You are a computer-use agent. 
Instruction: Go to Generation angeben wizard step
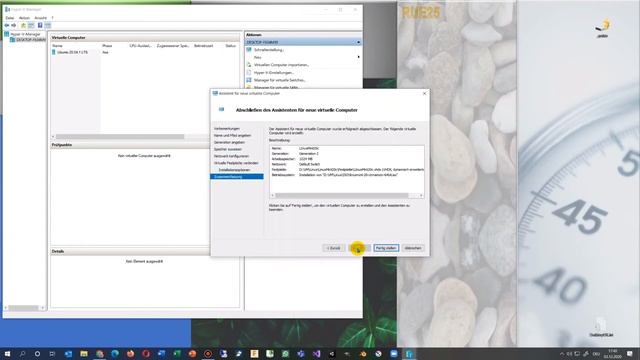[x=229, y=142]
